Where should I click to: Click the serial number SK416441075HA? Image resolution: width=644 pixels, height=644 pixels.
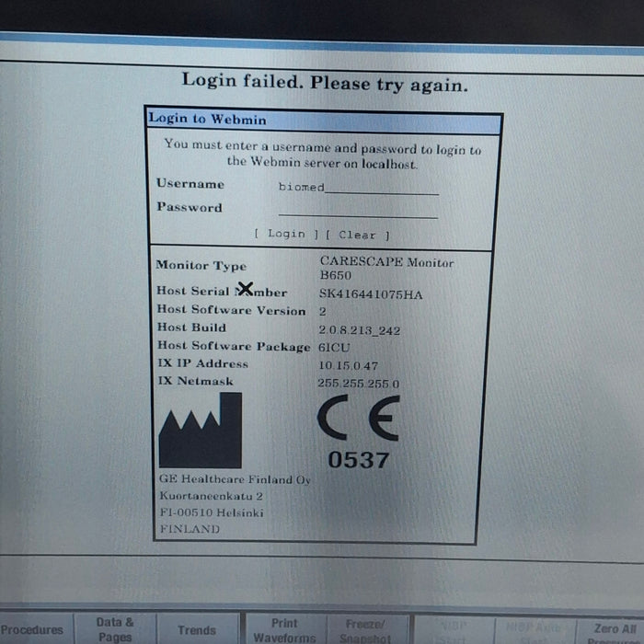[371, 294]
